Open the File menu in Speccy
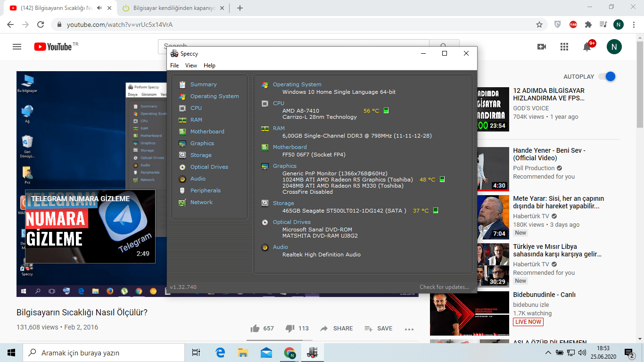644x362 pixels. point(174,66)
